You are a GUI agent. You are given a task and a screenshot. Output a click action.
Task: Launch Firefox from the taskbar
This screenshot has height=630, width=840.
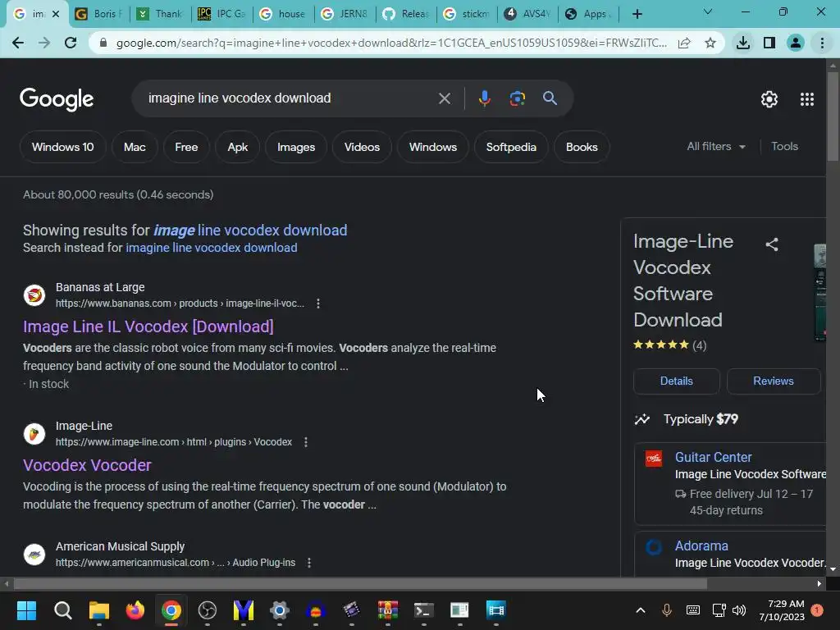135,610
